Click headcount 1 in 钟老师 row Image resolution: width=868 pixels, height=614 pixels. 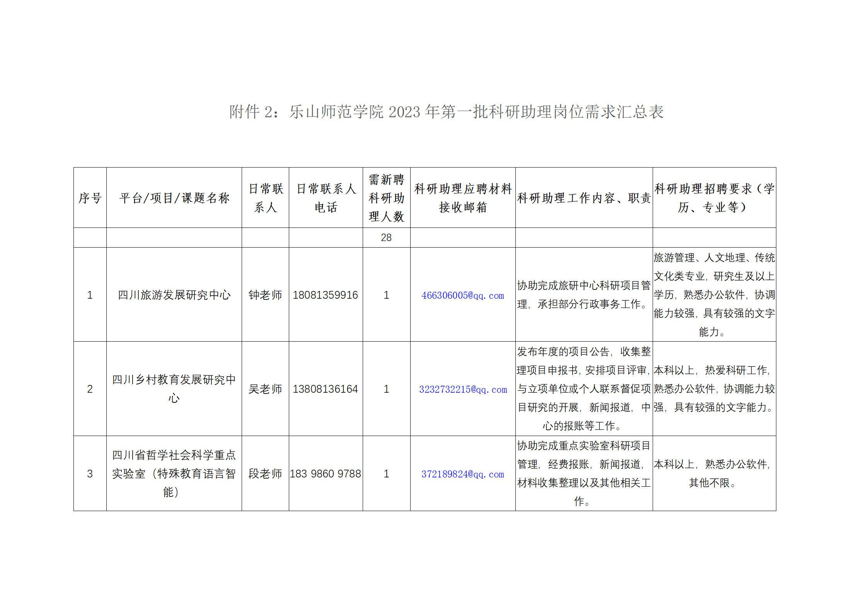click(386, 295)
